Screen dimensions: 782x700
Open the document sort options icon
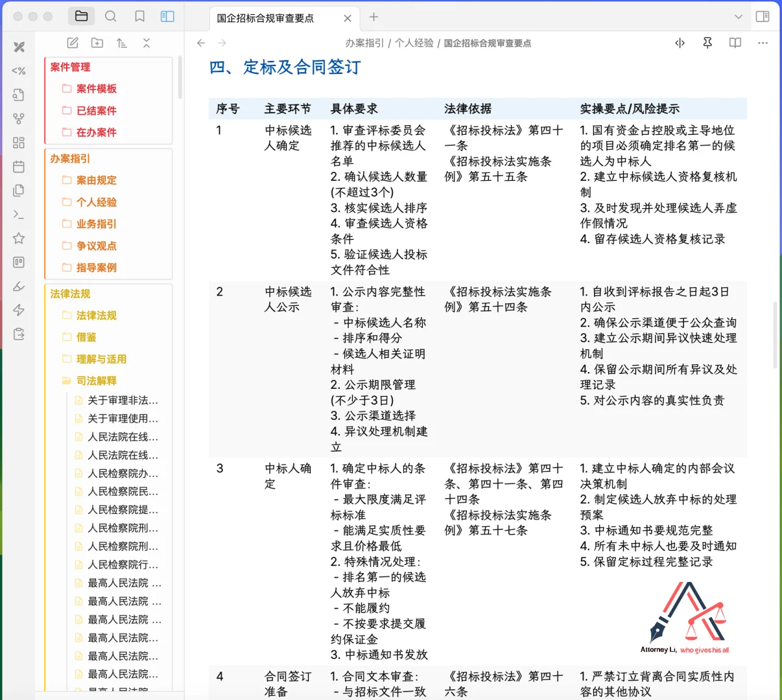click(122, 43)
